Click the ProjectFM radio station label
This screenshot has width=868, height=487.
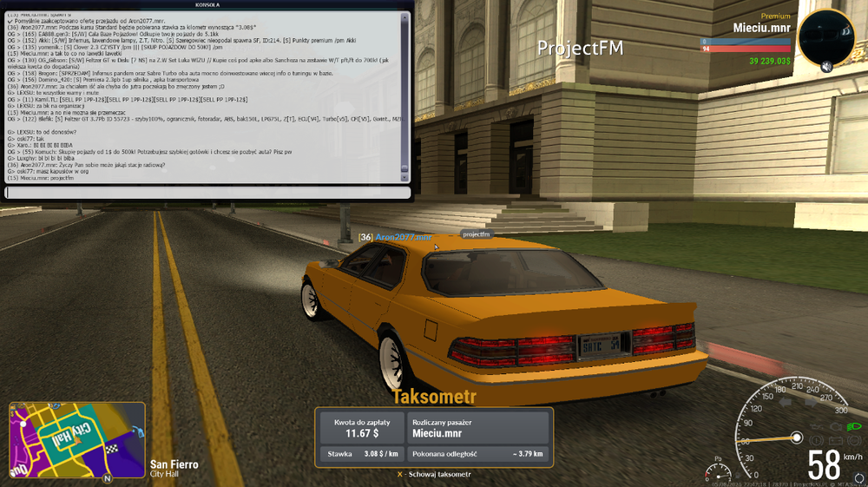tap(580, 48)
